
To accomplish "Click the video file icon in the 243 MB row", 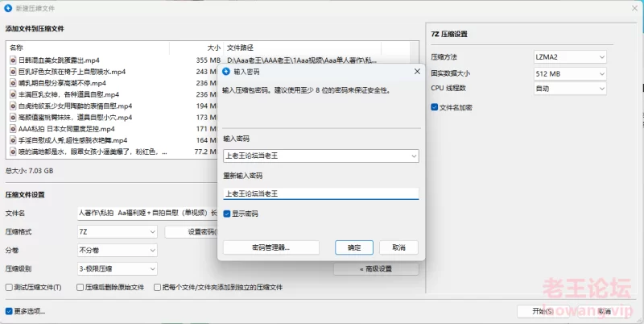I will pyautogui.click(x=13, y=72).
